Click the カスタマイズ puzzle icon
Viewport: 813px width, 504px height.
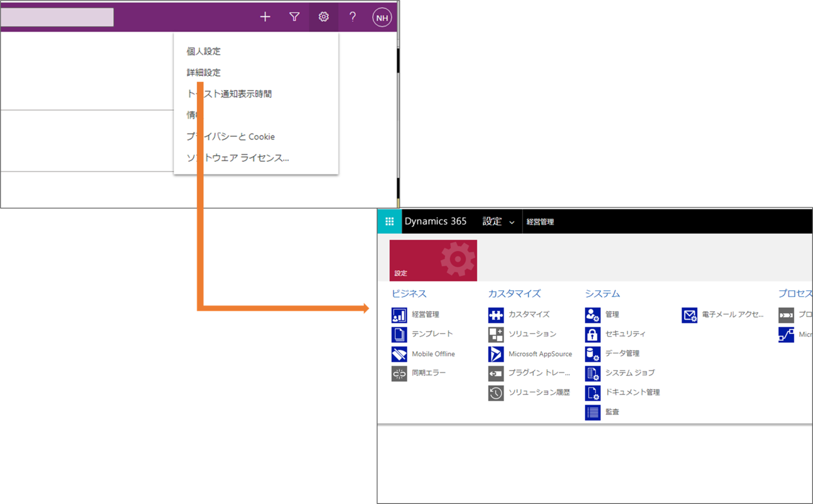point(496,315)
